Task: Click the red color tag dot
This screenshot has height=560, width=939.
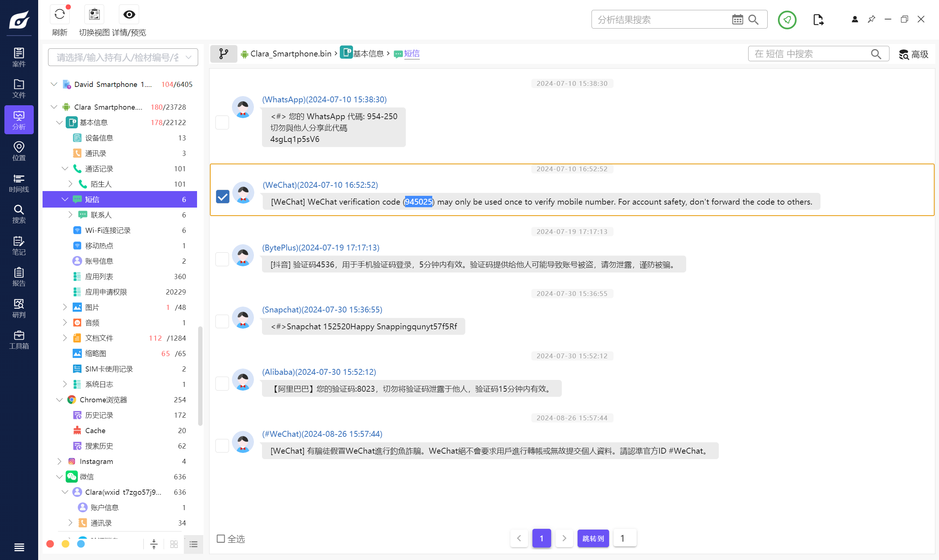Action: coord(50,544)
